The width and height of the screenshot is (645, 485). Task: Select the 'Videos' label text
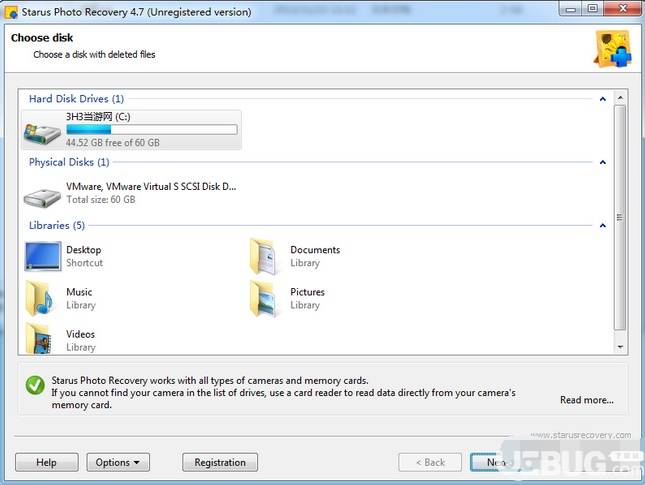[x=80, y=334]
